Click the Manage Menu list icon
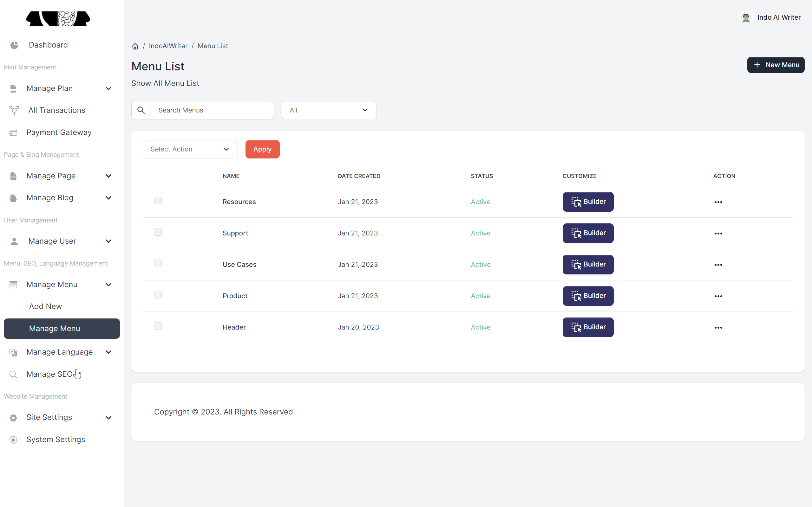The width and height of the screenshot is (812, 507). (13, 284)
